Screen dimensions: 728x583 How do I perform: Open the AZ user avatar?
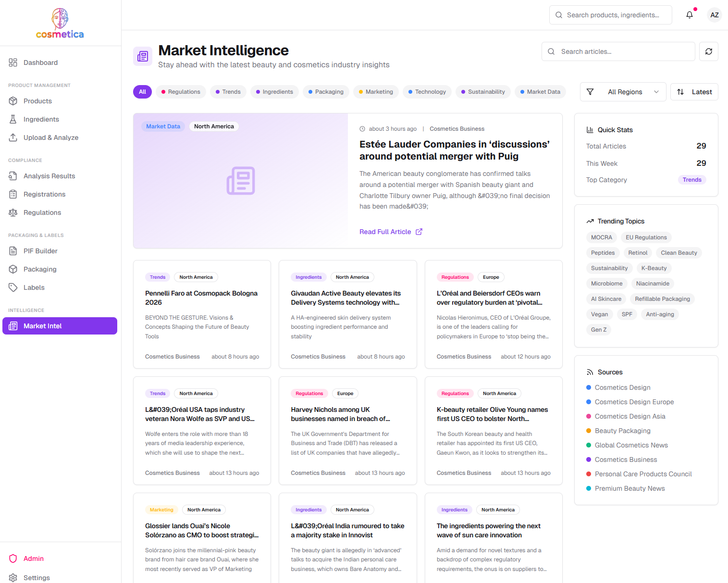tap(714, 15)
